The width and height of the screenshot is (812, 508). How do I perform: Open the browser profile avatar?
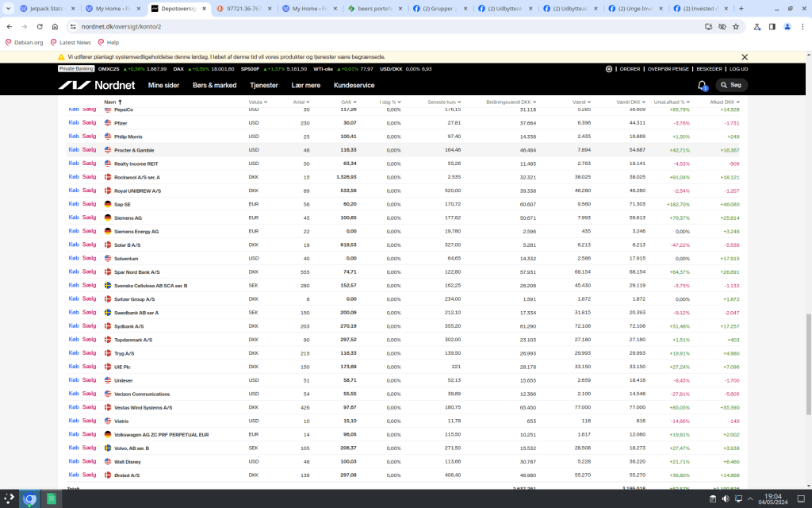(787, 26)
